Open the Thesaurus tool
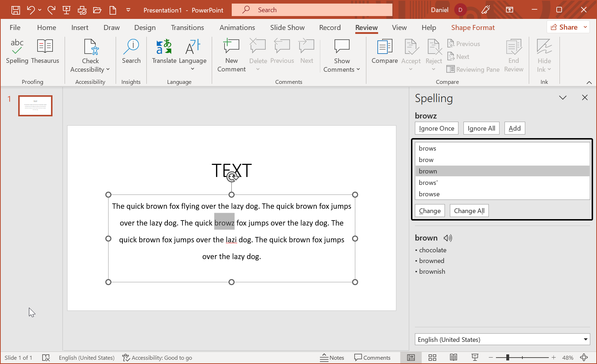 (x=45, y=52)
